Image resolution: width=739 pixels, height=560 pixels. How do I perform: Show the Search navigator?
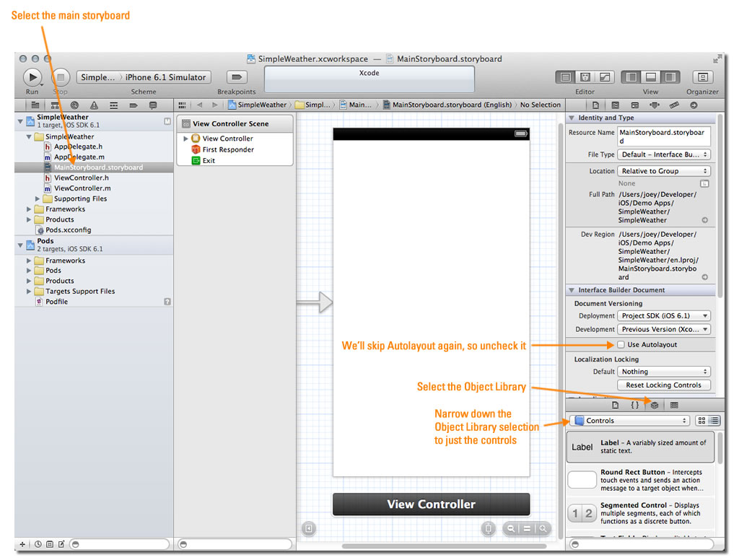click(74, 105)
